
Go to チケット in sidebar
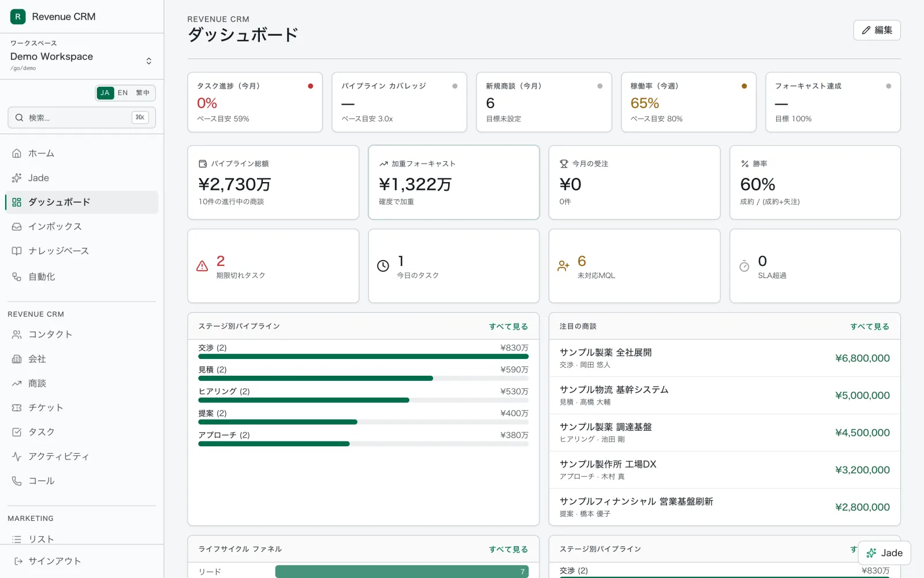pos(81,407)
